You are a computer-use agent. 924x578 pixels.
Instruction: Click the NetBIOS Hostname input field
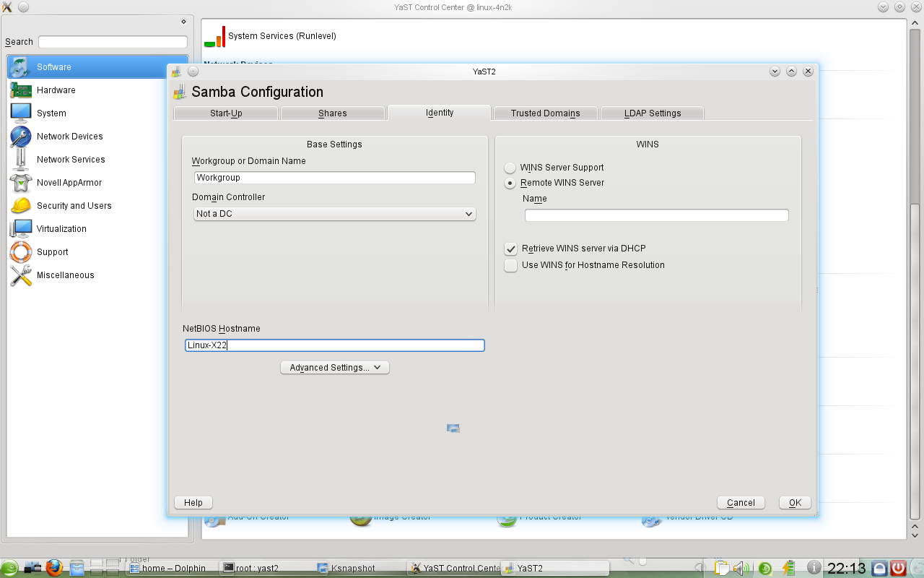coord(335,345)
